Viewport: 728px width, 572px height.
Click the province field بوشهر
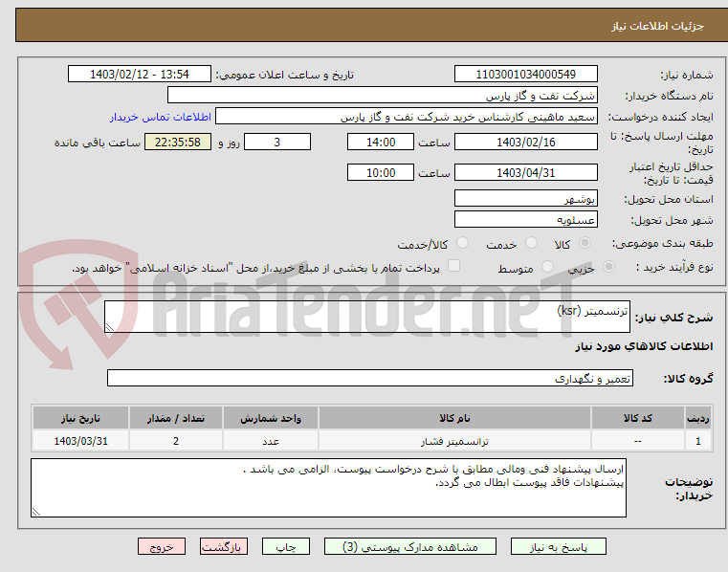point(526,198)
